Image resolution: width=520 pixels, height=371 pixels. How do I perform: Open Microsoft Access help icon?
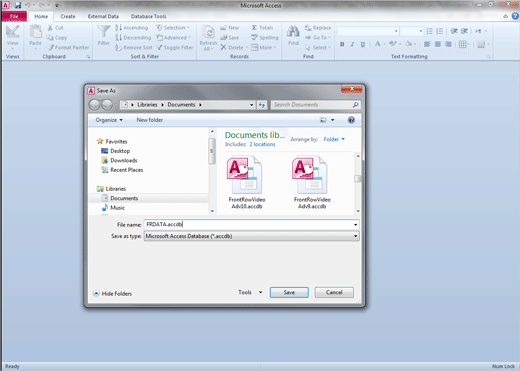pyautogui.click(x=515, y=16)
